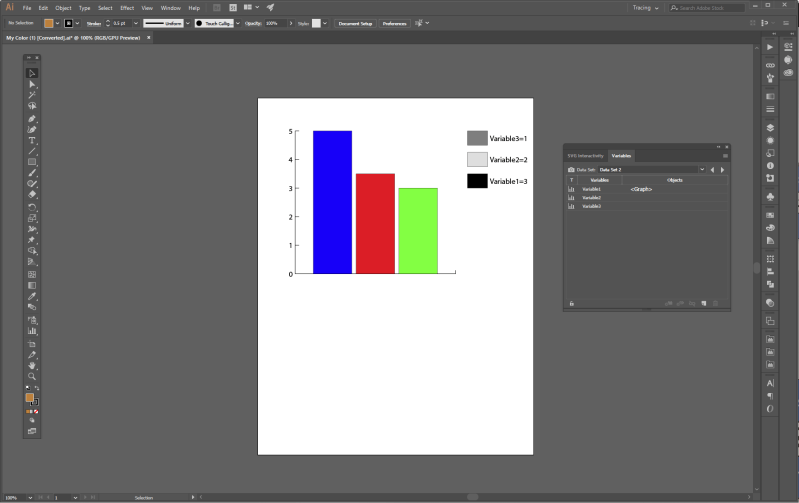This screenshot has height=503, width=799.
Task: Open fill color dropdown arrow
Action: pos(57,23)
